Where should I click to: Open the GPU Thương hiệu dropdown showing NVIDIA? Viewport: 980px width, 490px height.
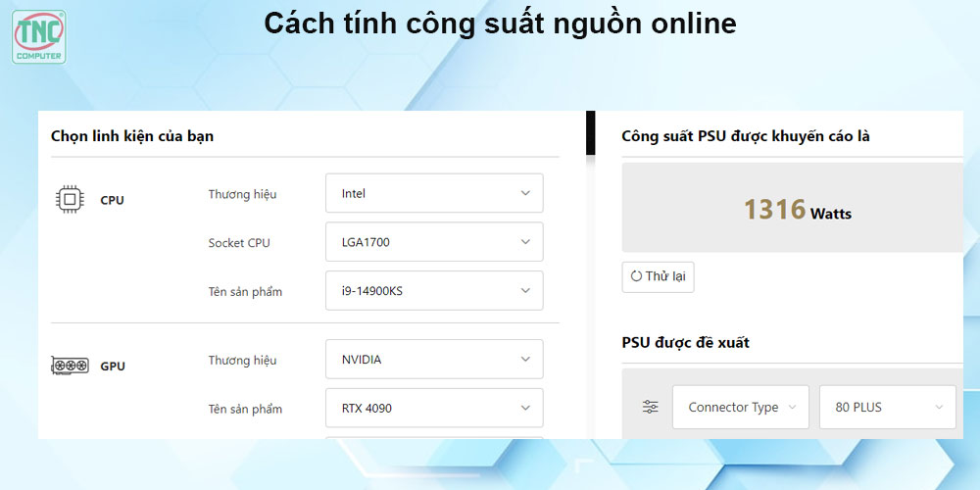[x=434, y=360]
